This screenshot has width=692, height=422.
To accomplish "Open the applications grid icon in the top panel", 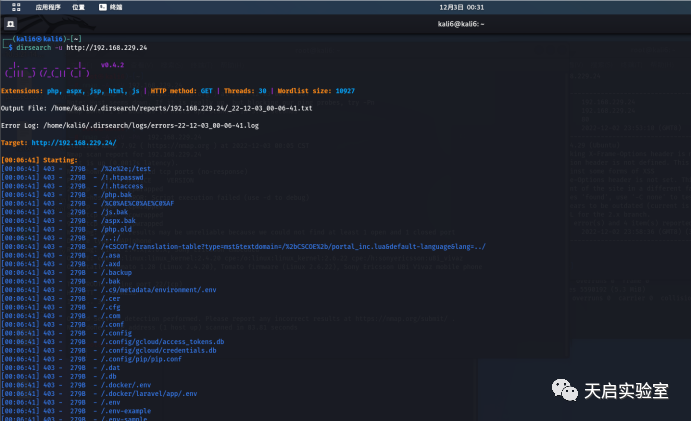I will [16, 7].
